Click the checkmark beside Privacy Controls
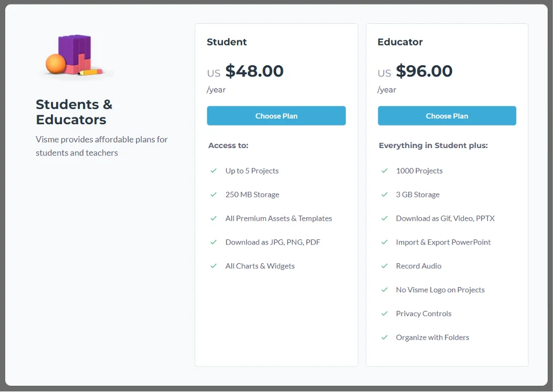 click(x=384, y=314)
